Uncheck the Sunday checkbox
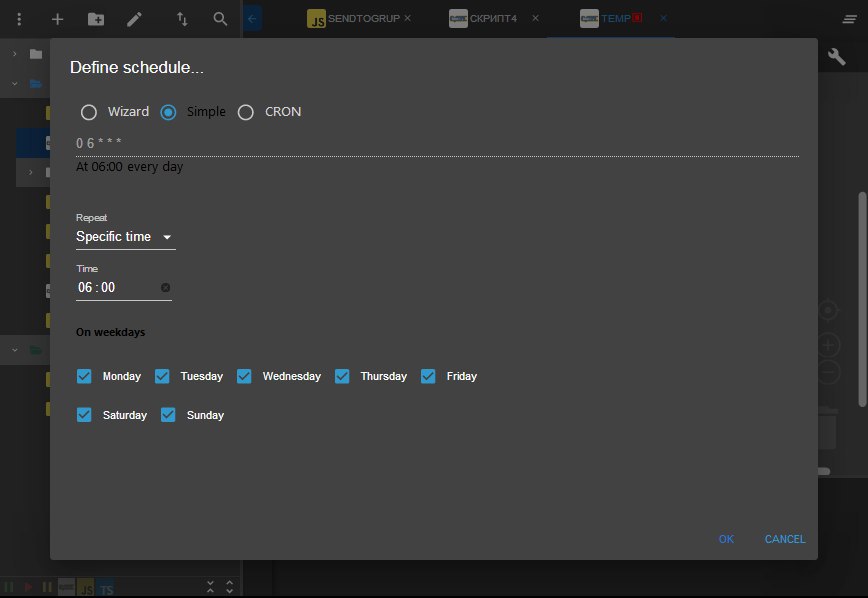 pyautogui.click(x=168, y=415)
